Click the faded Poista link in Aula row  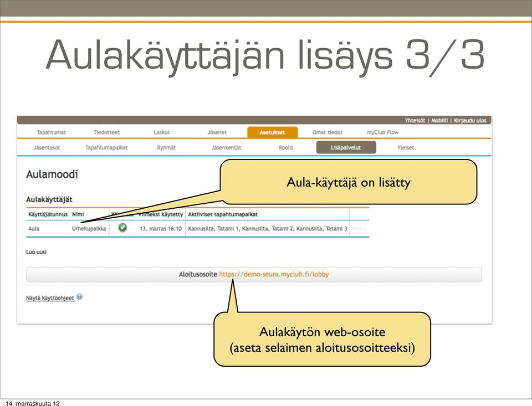pyautogui.click(x=359, y=229)
